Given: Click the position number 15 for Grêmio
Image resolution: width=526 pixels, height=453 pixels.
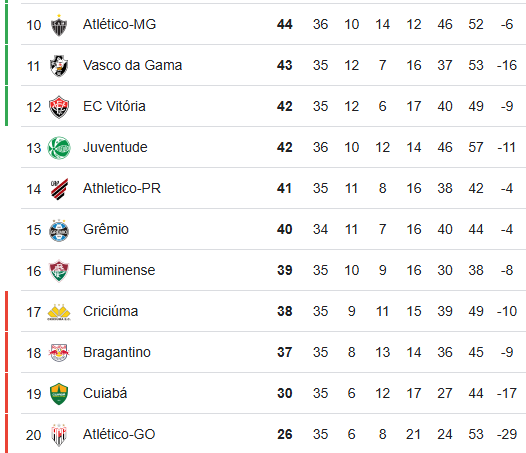Looking at the screenshot, I should (x=34, y=230).
